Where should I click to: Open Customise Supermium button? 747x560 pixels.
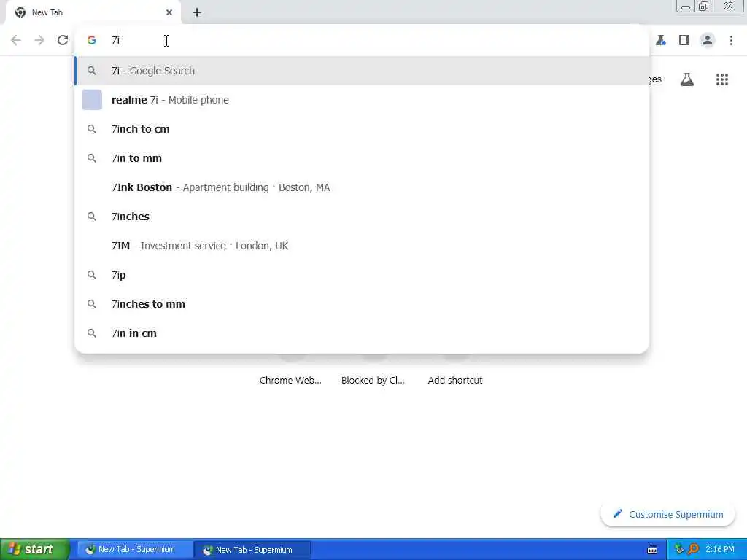[668, 514]
